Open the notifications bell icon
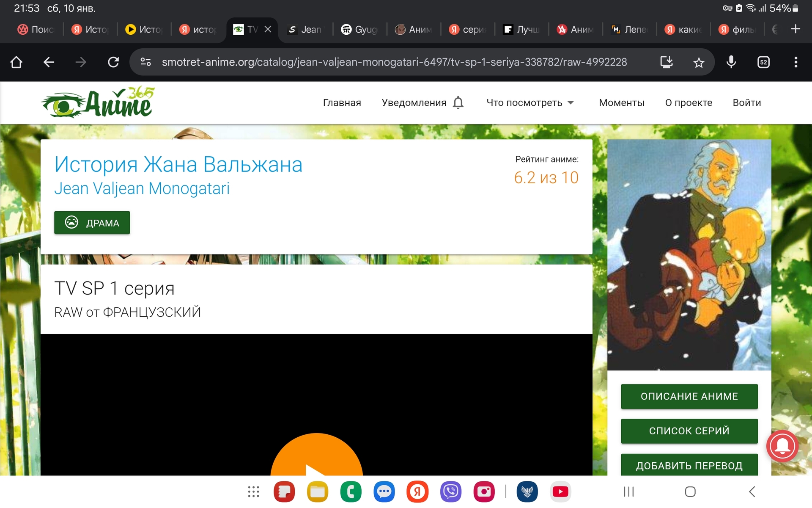The width and height of the screenshot is (812, 508). (458, 103)
